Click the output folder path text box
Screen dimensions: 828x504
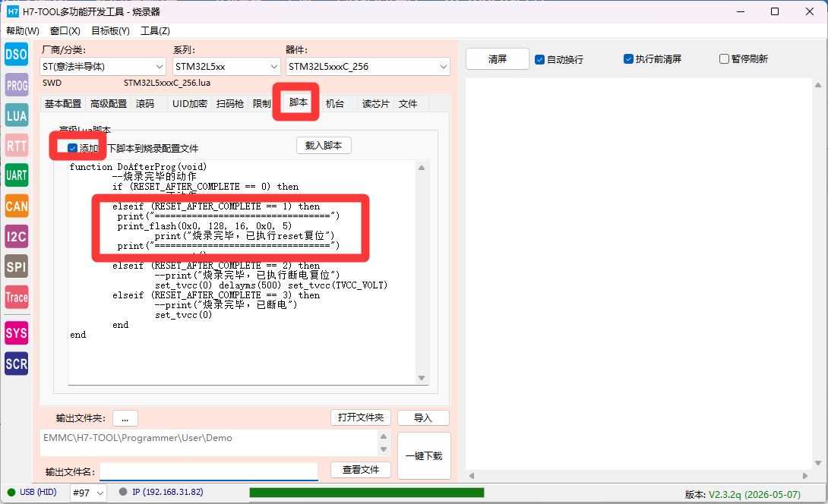point(209,443)
